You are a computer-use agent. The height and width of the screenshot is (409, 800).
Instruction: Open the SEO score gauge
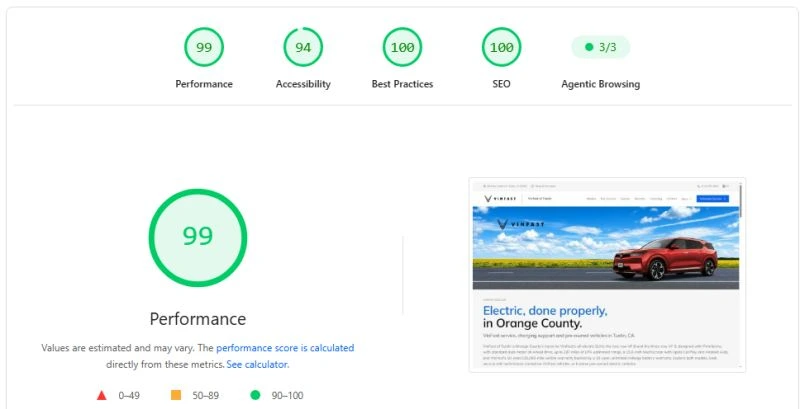click(x=501, y=47)
